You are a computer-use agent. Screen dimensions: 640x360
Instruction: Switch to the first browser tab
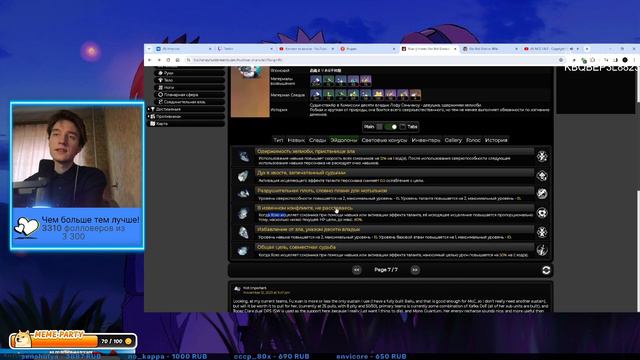pos(184,49)
